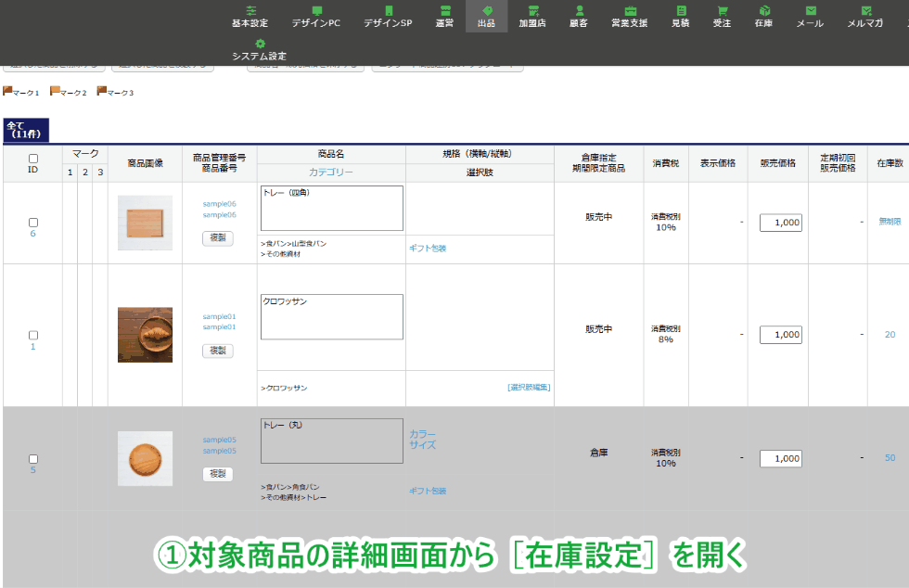Open the システム設定 gear icon
Viewport: 909px width, 588px height.
(x=260, y=44)
